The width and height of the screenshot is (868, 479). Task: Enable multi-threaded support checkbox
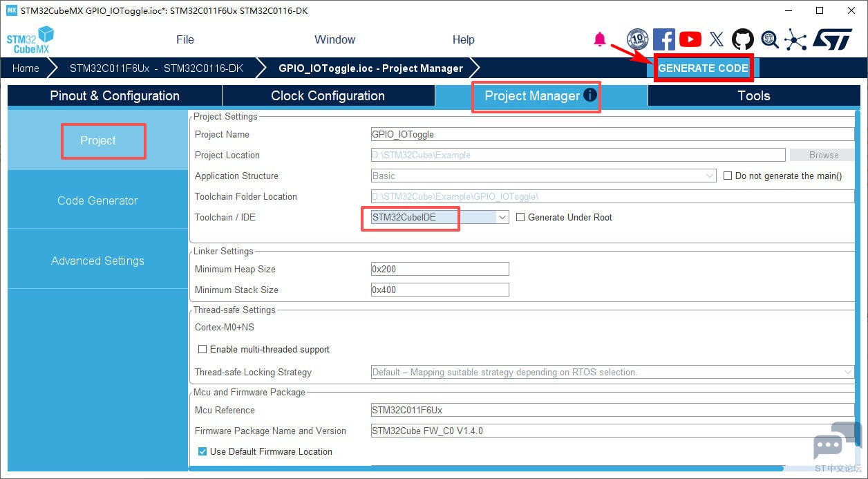click(202, 349)
